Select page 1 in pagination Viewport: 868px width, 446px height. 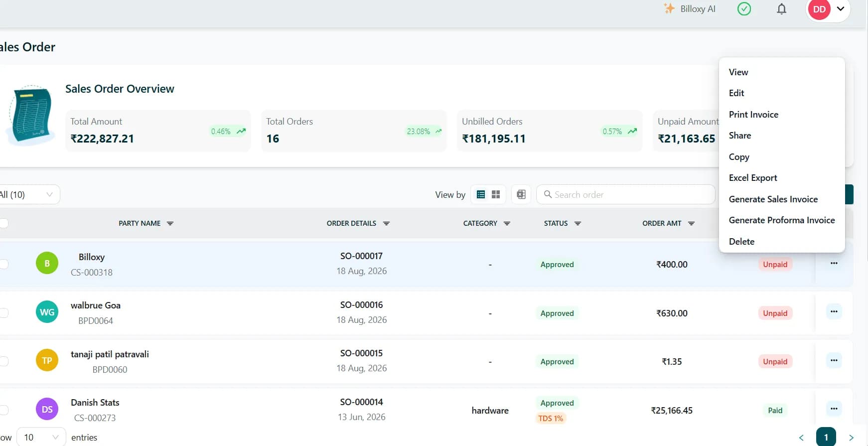[x=826, y=437]
